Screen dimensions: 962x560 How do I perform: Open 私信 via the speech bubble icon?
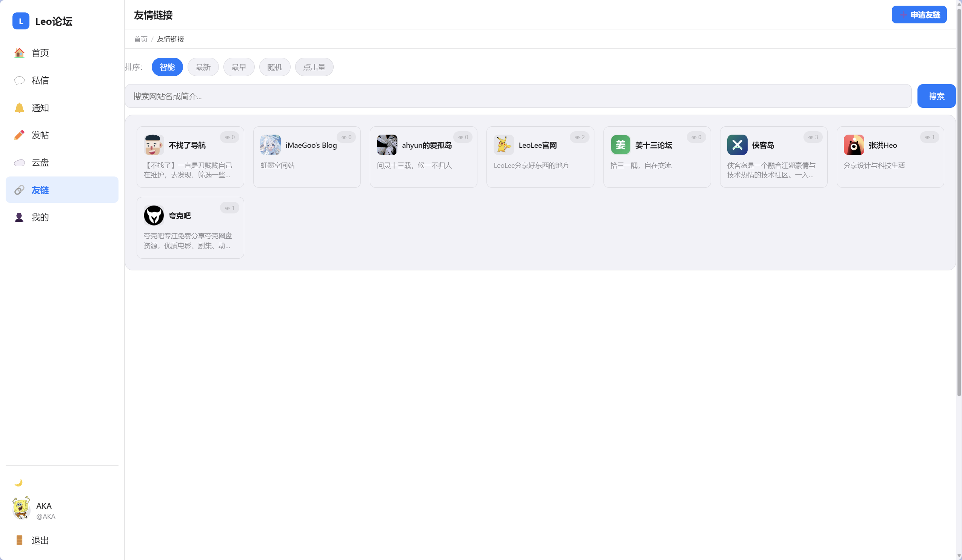pos(19,80)
